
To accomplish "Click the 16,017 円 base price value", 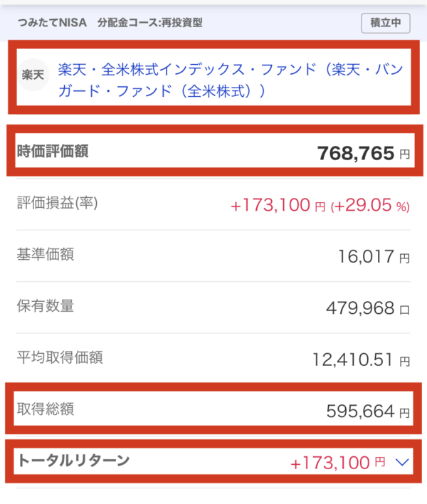I will click(374, 256).
